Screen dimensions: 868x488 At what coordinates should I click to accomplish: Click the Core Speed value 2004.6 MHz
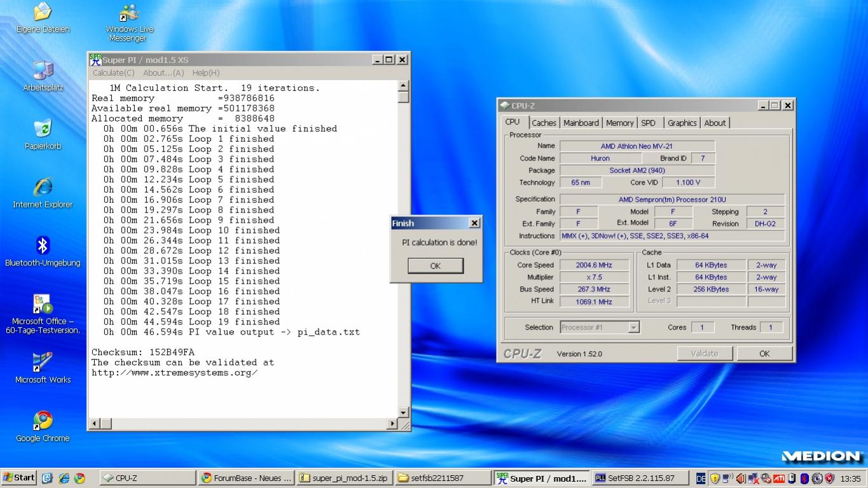595,265
